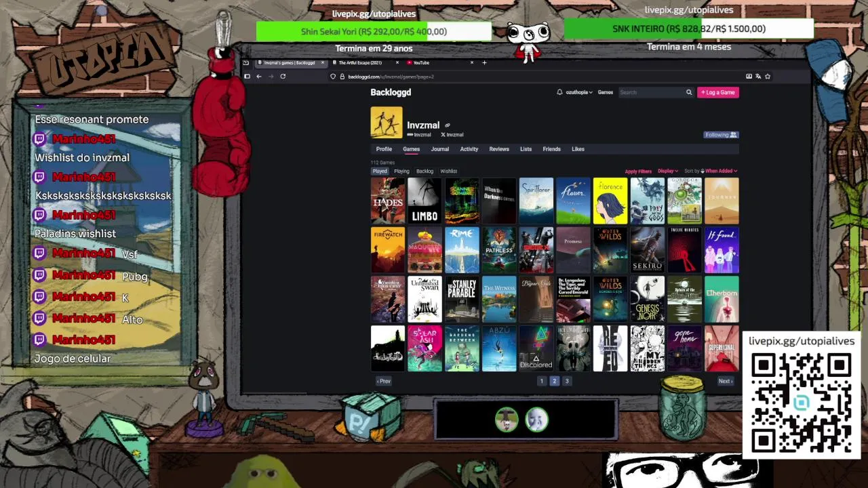Reload the page with the refresh icon
Image resolution: width=868 pixels, height=488 pixels.
click(x=283, y=77)
